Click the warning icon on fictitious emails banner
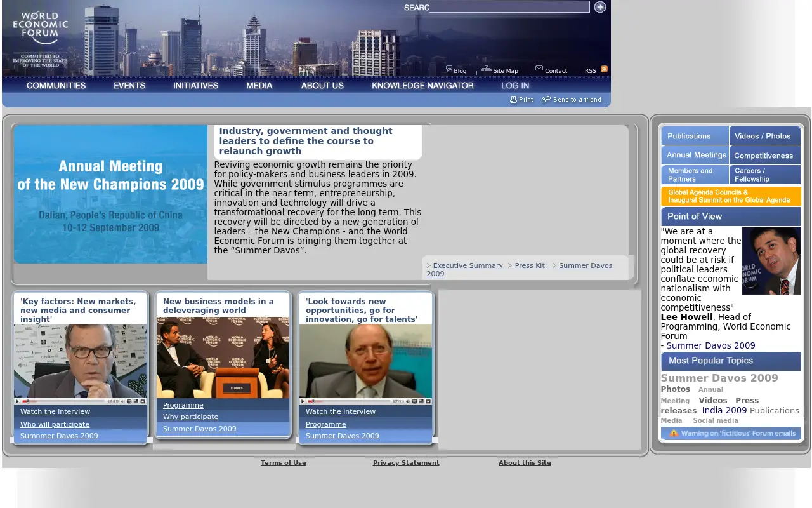The width and height of the screenshot is (812, 508). [x=674, y=433]
